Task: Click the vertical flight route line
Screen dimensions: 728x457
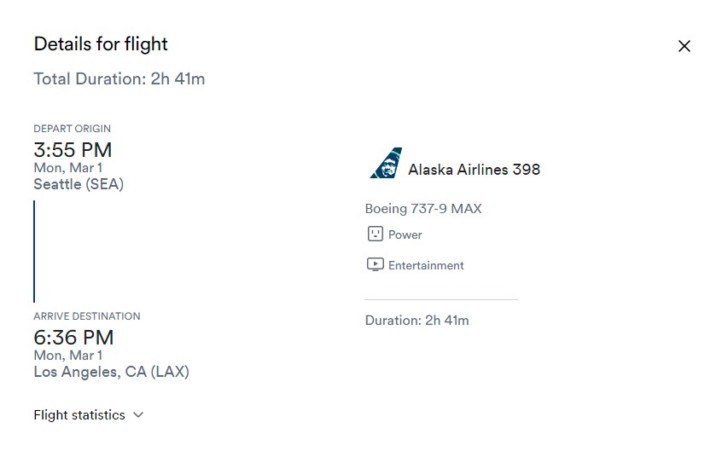Action: pos(34,251)
